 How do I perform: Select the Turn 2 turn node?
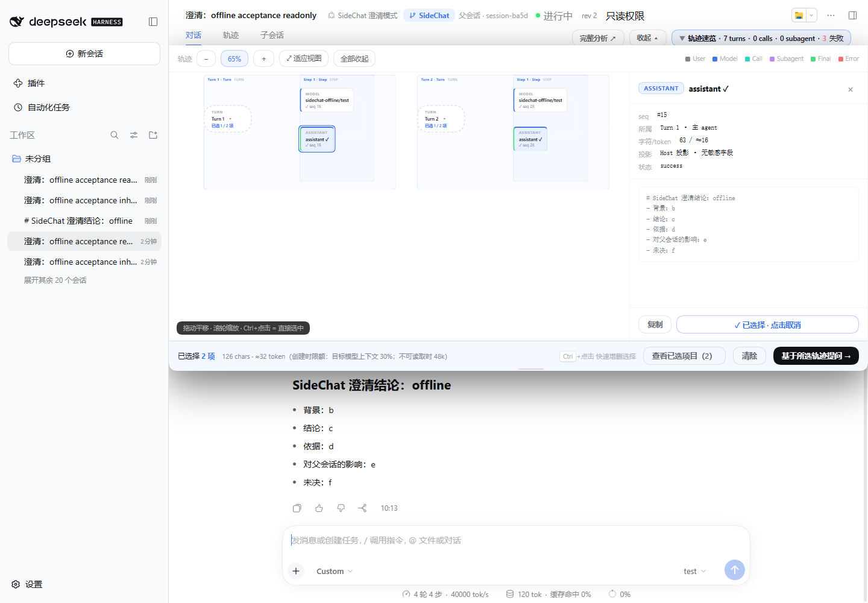pos(441,119)
